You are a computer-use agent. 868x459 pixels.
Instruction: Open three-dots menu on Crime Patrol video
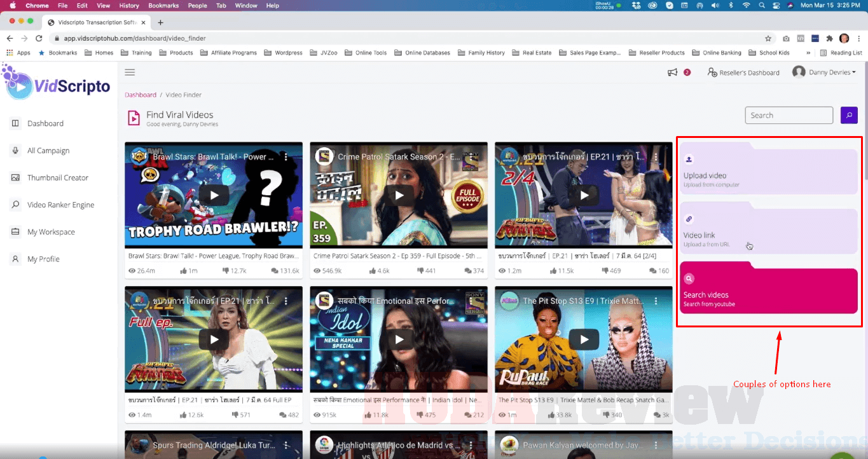(x=471, y=156)
